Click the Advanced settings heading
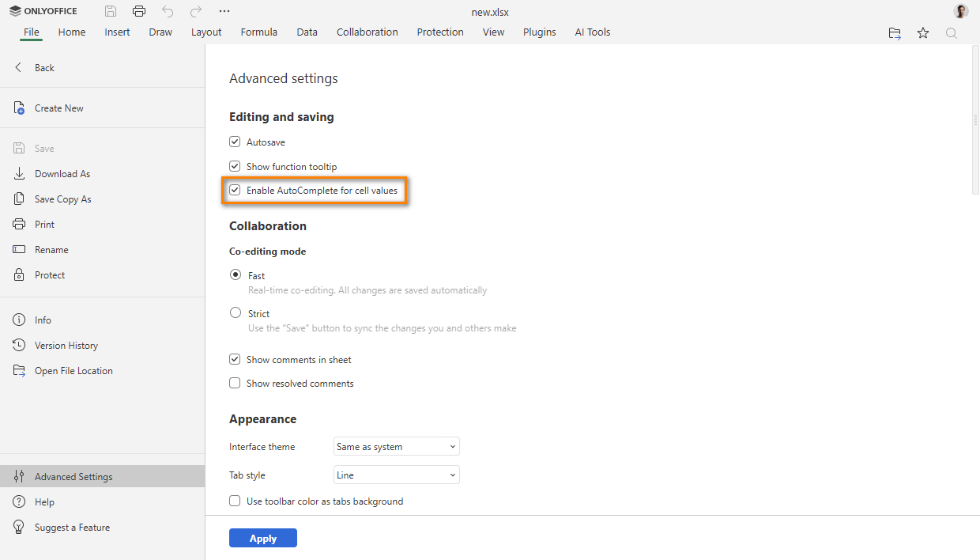 coord(284,79)
